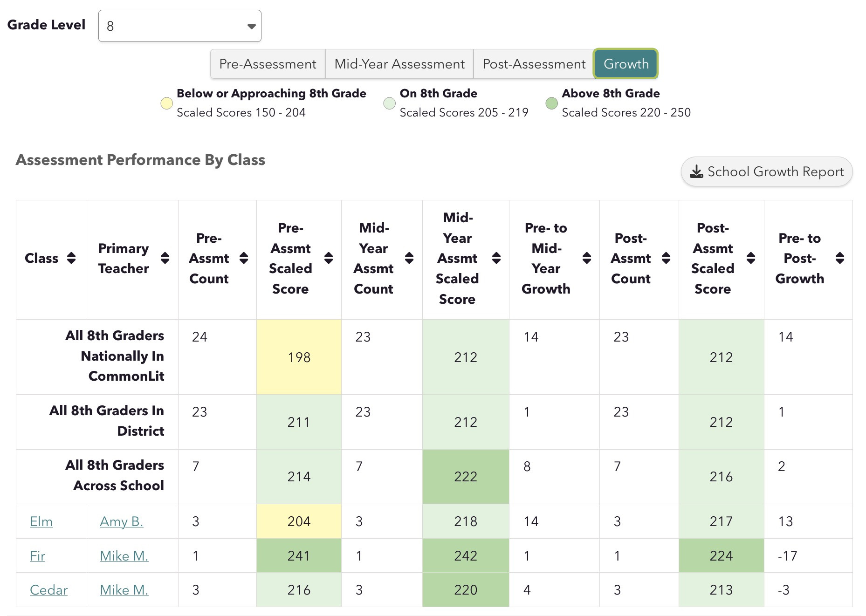Viewport: 866px width, 616px height.
Task: Open the Elm class link
Action: [41, 521]
